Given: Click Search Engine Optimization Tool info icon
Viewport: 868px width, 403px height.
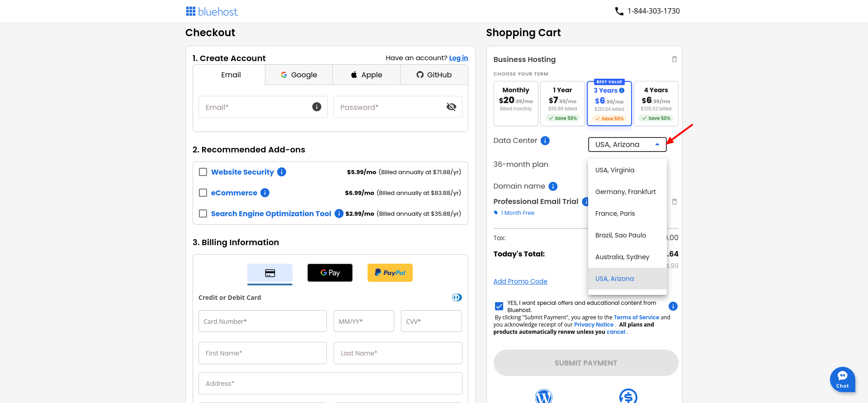Looking at the screenshot, I should tap(339, 213).
